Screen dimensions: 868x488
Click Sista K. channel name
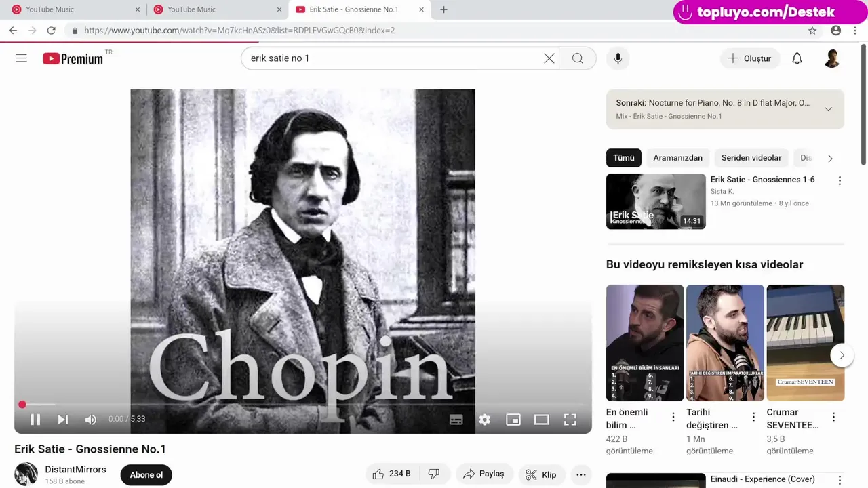pos(722,192)
